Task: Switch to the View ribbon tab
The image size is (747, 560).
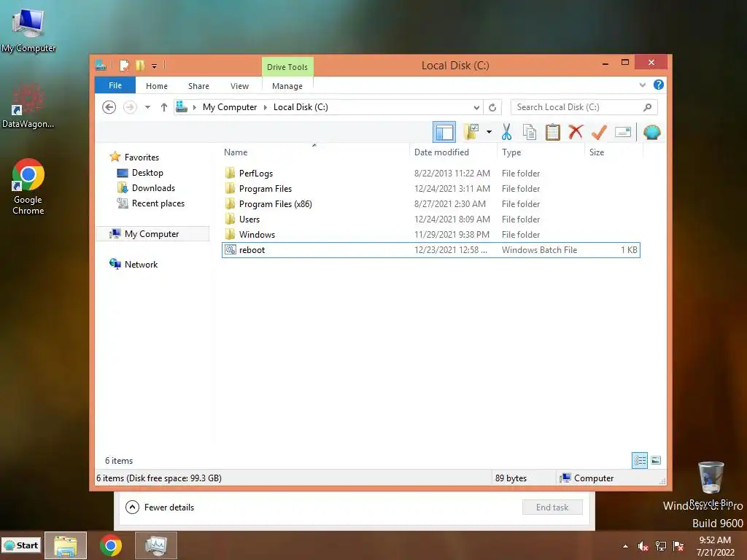Action: [239, 86]
